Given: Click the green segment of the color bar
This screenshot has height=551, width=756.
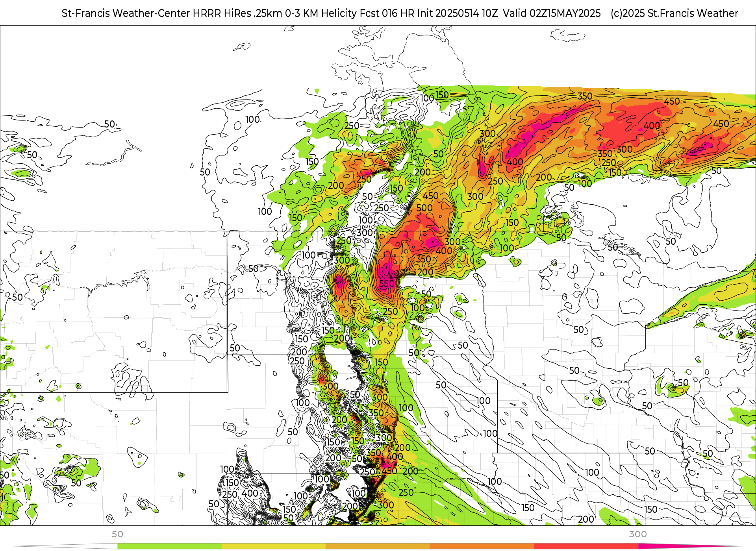Looking at the screenshot, I should click(170, 546).
